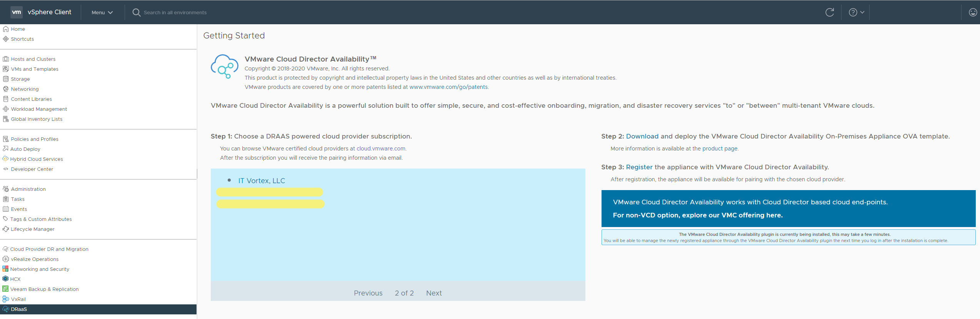Click the Content Libraries icon
The height and width of the screenshot is (319, 980).
[6, 99]
